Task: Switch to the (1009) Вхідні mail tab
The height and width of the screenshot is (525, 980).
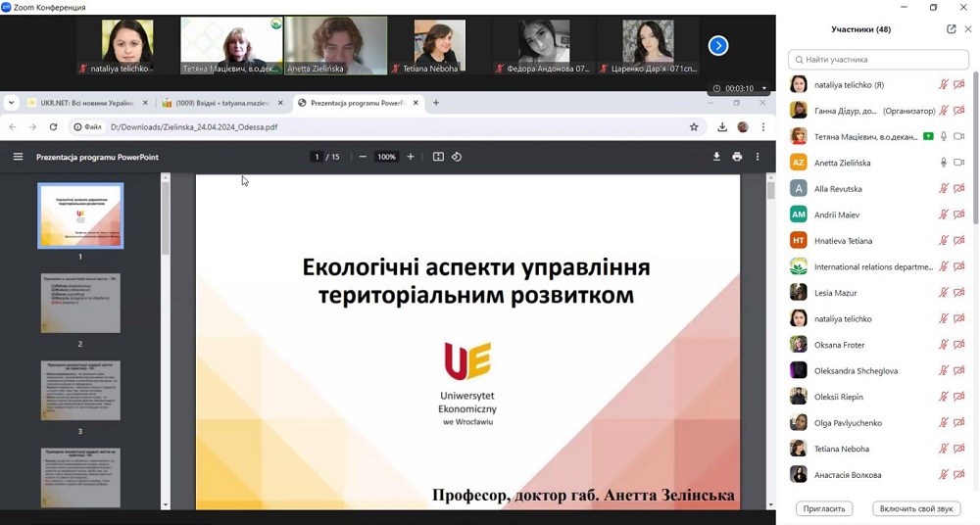Action: (x=221, y=103)
